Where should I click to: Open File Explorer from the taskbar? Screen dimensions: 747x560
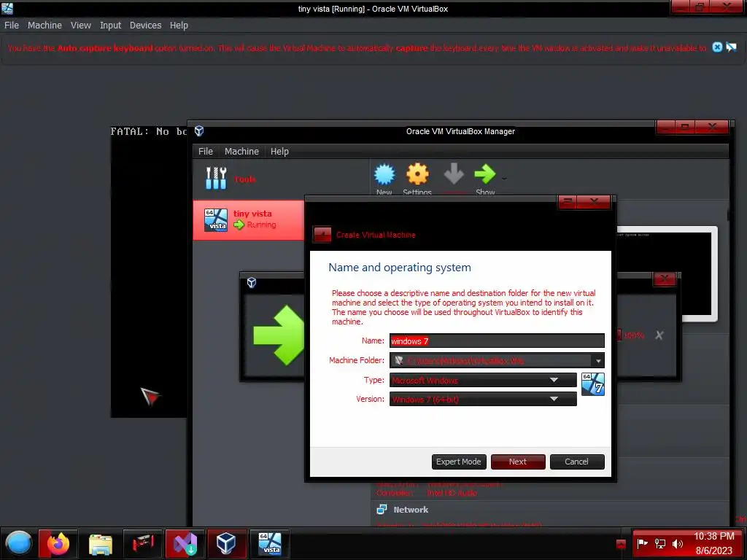pyautogui.click(x=101, y=543)
